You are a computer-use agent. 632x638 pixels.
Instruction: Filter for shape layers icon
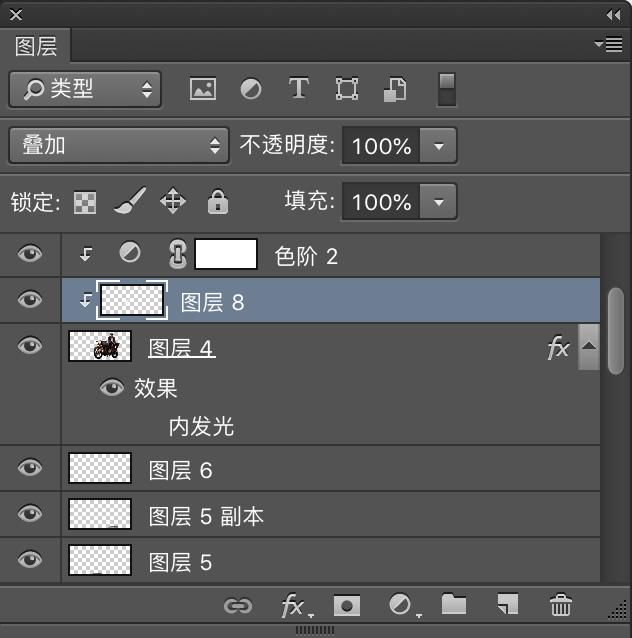point(347,89)
